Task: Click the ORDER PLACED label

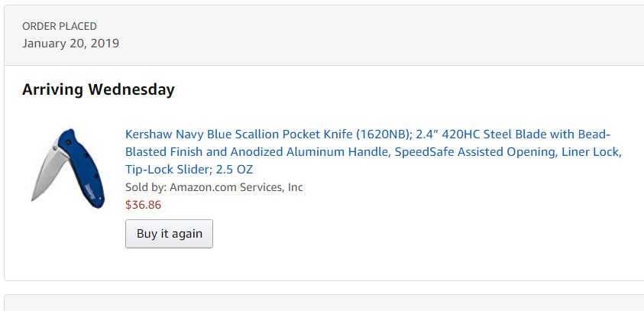Action: click(x=59, y=26)
